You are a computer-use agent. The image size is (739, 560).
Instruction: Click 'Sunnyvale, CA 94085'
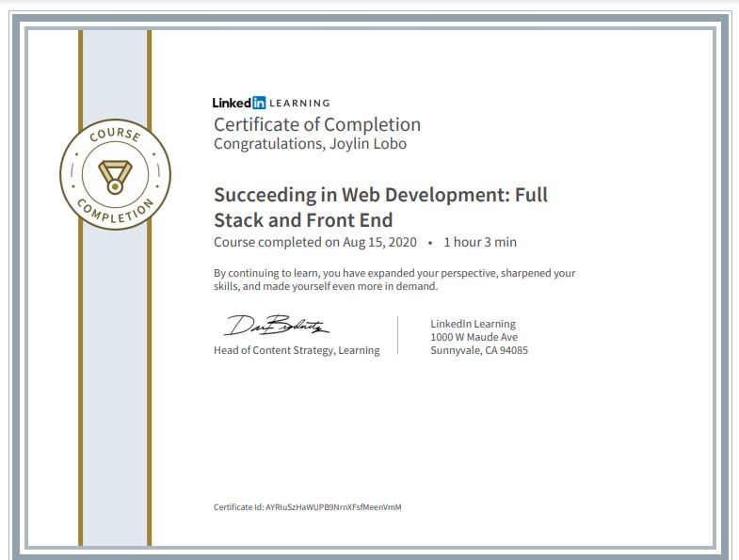(x=479, y=350)
